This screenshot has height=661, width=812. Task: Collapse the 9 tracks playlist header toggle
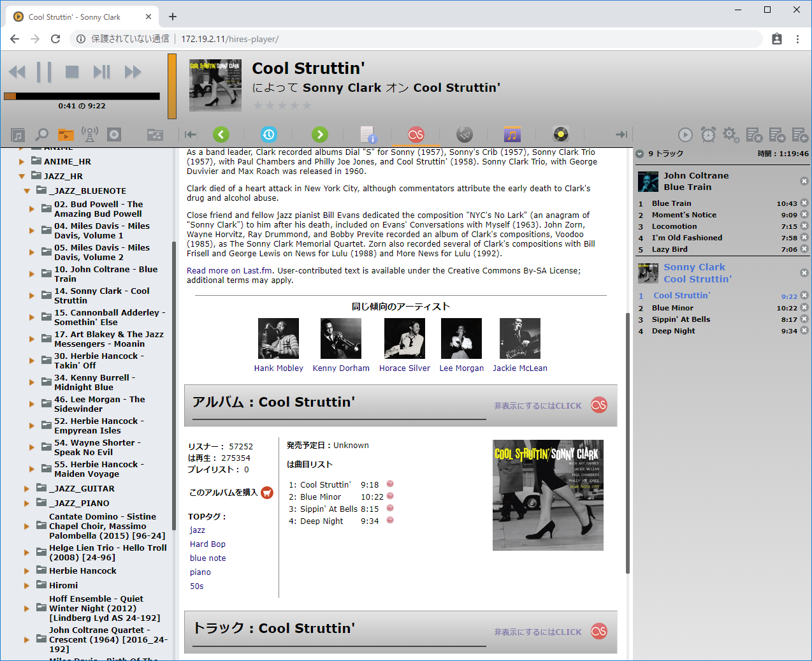[x=640, y=154]
